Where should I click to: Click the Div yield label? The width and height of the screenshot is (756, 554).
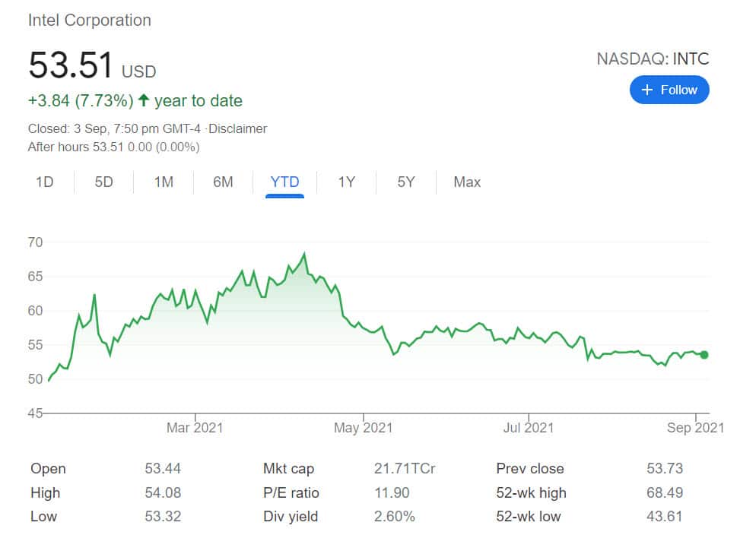[291, 517]
